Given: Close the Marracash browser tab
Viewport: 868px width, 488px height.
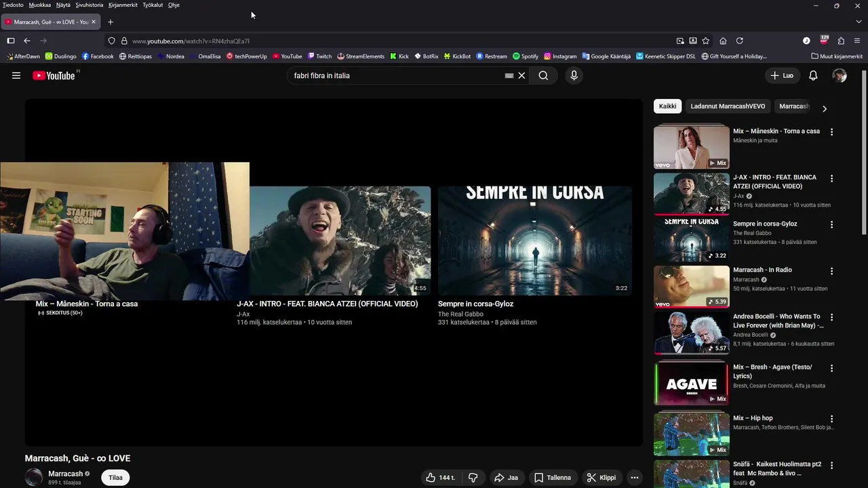Looking at the screenshot, I should point(94,22).
